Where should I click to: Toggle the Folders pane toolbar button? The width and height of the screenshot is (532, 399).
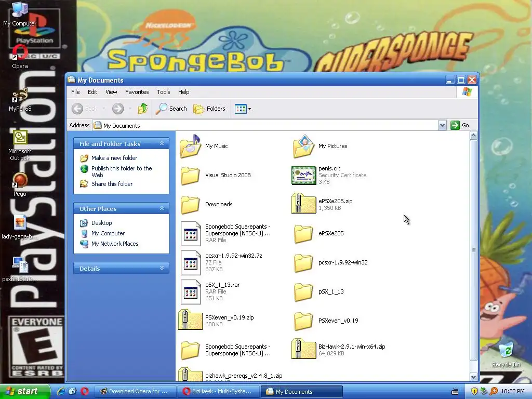[x=209, y=109]
